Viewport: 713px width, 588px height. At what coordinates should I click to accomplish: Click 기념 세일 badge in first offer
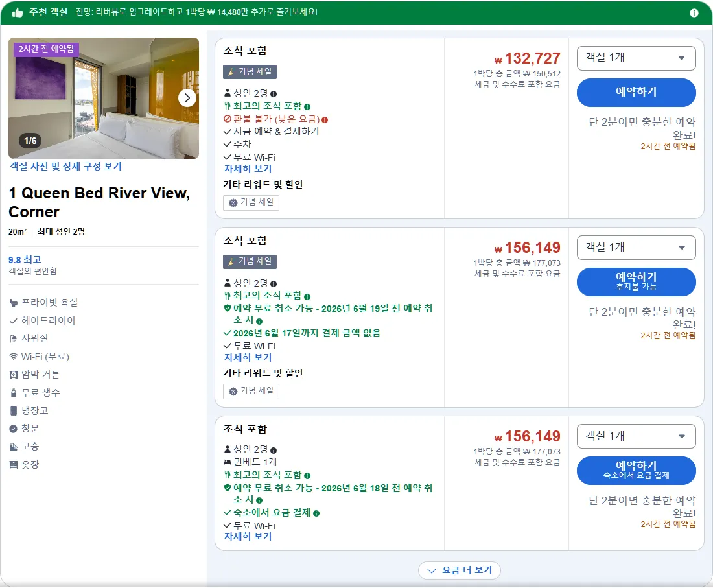coord(250,72)
